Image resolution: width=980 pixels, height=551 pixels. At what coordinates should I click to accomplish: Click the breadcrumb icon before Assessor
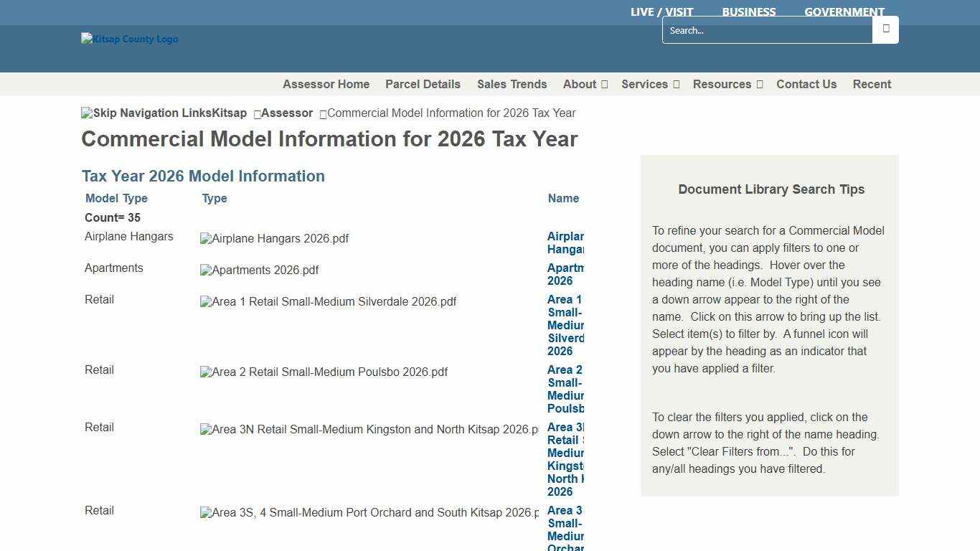[256, 113]
